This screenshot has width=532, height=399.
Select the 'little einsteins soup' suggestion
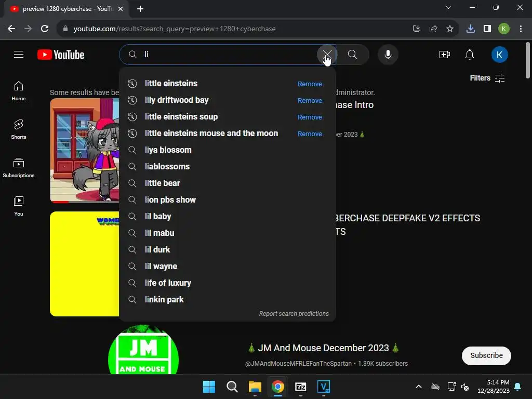coord(228,117)
